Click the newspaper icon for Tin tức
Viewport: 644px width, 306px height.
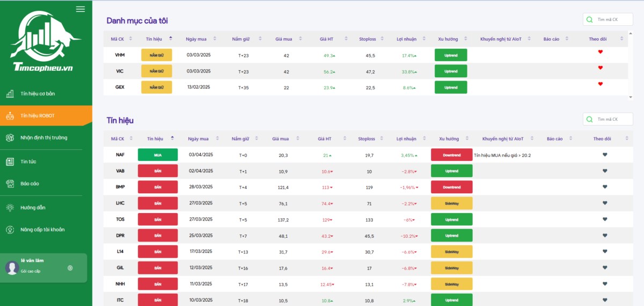click(x=10, y=162)
